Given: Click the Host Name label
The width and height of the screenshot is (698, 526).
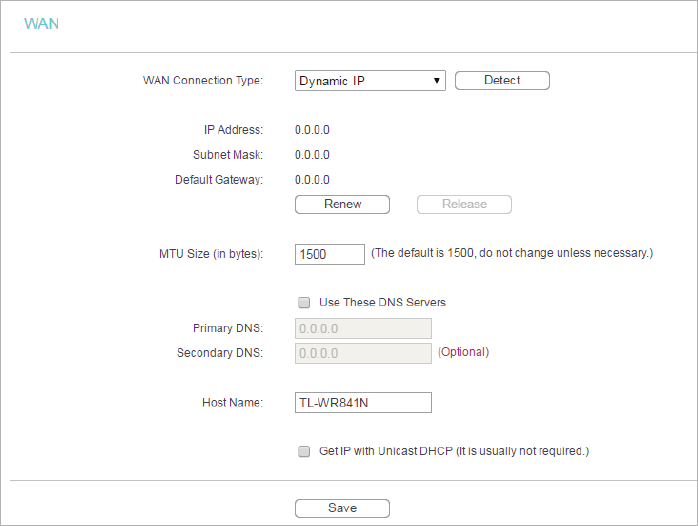Looking at the screenshot, I should tap(232, 403).
